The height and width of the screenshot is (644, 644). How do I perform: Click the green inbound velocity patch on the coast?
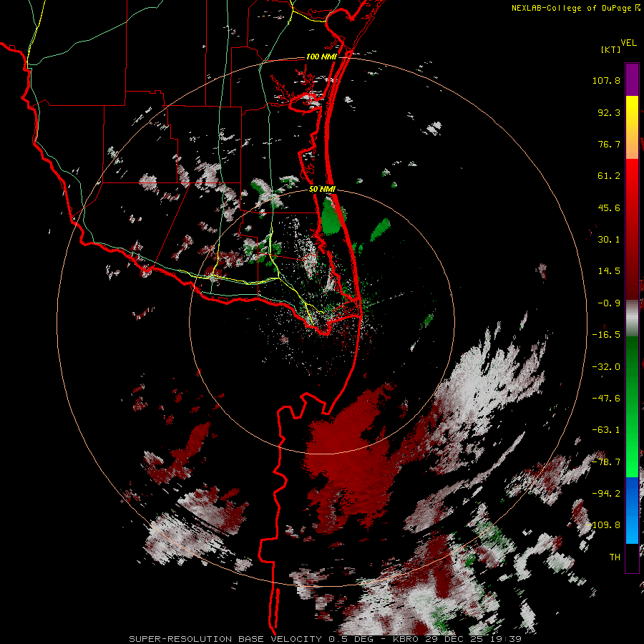tap(331, 215)
